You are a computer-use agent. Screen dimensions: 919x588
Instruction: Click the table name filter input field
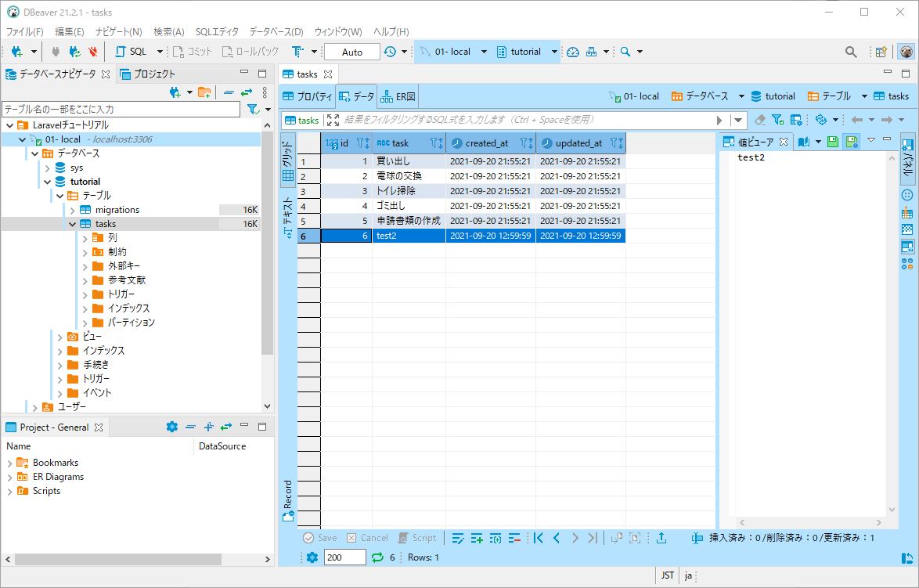[x=121, y=109]
